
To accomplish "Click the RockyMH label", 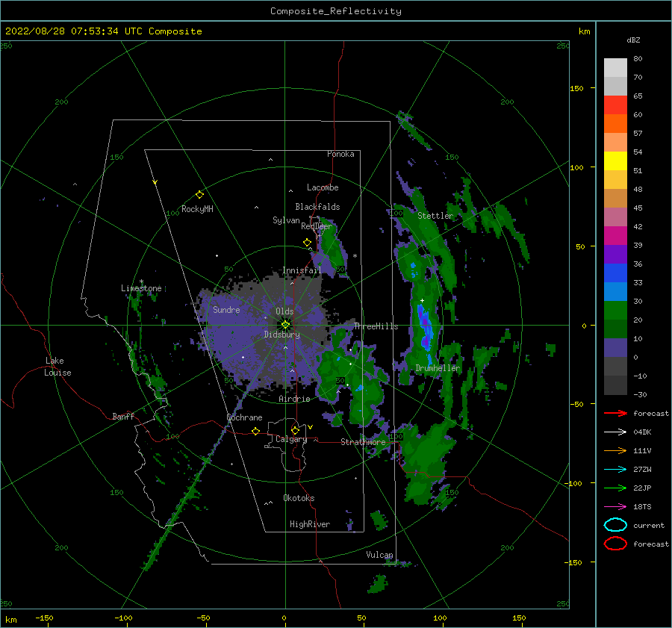I will pyautogui.click(x=197, y=209).
